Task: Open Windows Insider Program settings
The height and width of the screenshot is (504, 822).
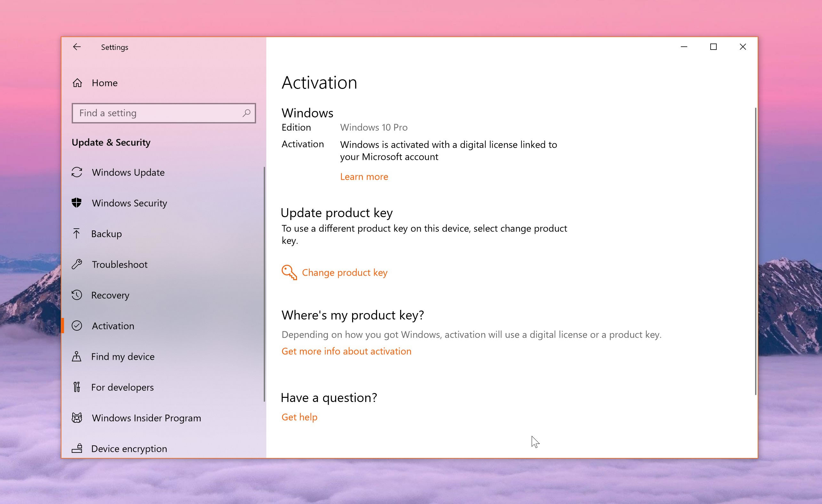Action: tap(147, 418)
